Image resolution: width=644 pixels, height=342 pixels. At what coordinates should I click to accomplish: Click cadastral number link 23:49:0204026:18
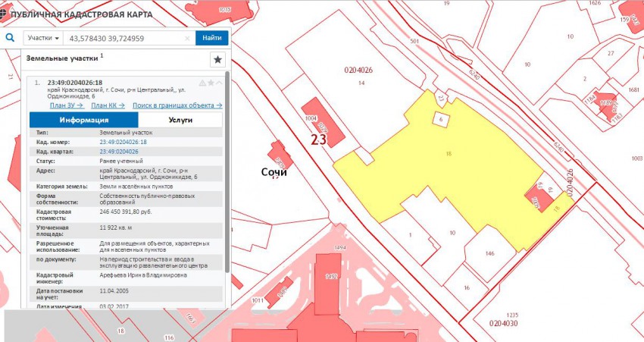click(x=123, y=142)
